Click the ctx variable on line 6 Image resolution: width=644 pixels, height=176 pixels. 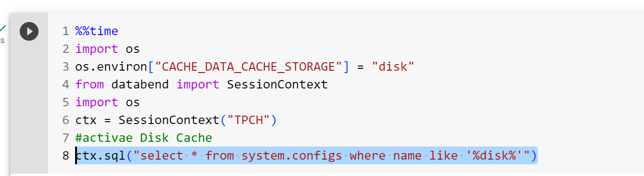click(86, 120)
